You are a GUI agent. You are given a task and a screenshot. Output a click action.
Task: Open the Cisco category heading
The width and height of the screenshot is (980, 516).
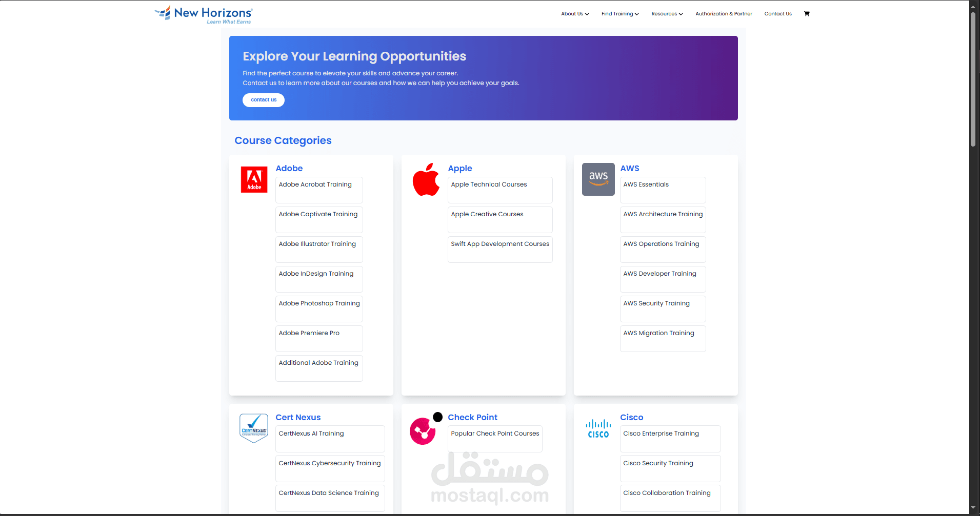[631, 417]
